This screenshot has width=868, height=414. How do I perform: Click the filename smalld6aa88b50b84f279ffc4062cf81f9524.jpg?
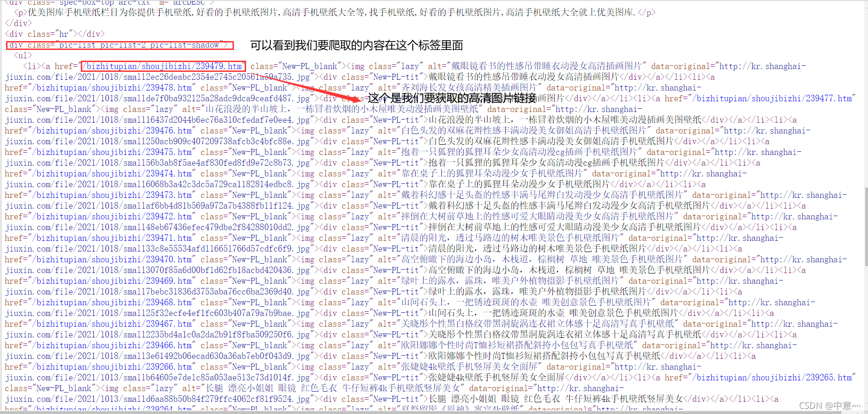[x=217, y=399]
